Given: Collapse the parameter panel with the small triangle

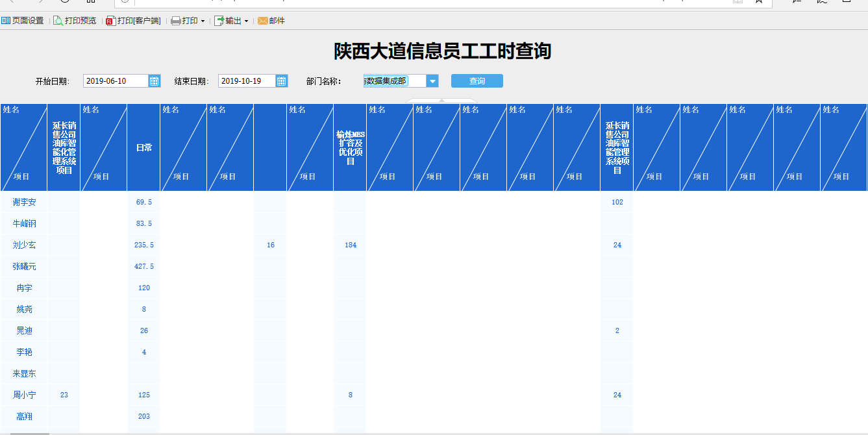Looking at the screenshot, I should tap(441, 101).
